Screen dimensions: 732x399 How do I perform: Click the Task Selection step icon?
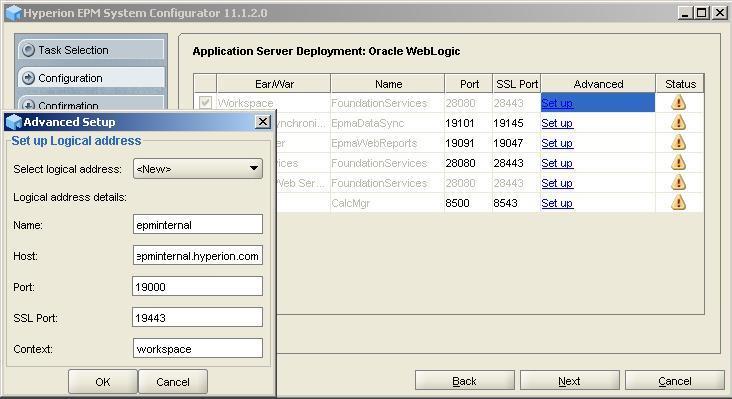[28, 50]
